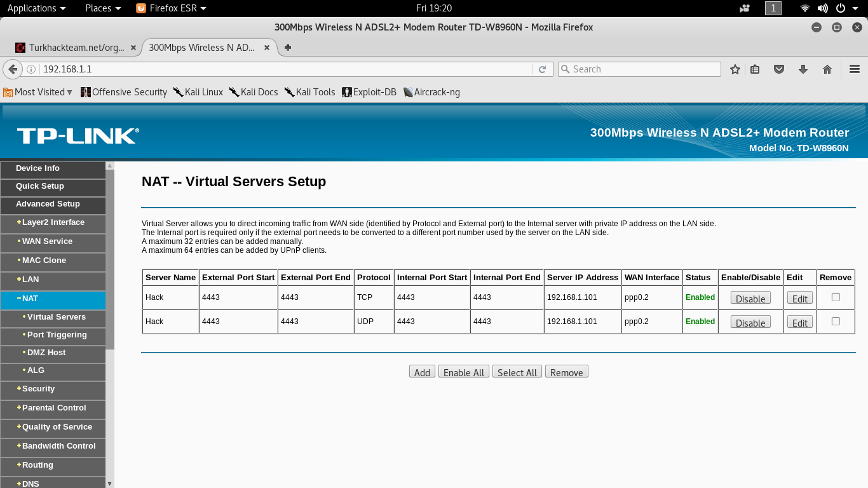Tick the Remove checkbox for Hack TCP row
Viewport: 868px width, 488px height.
click(836, 297)
